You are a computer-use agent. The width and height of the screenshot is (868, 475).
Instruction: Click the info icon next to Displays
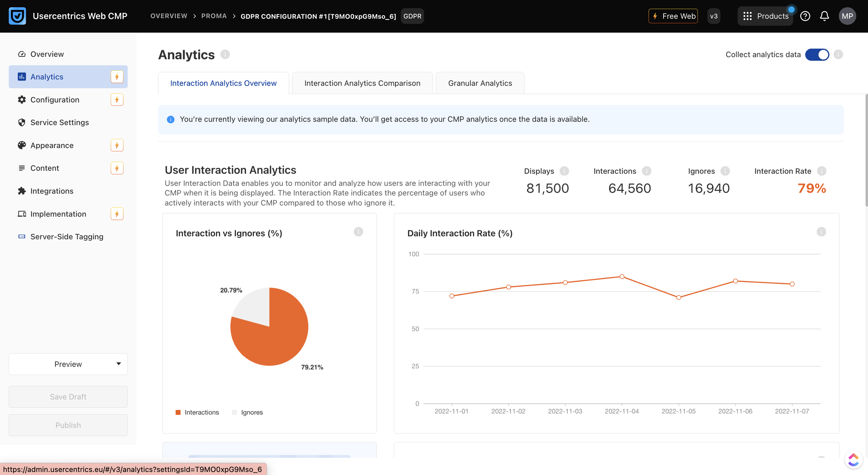pyautogui.click(x=564, y=171)
